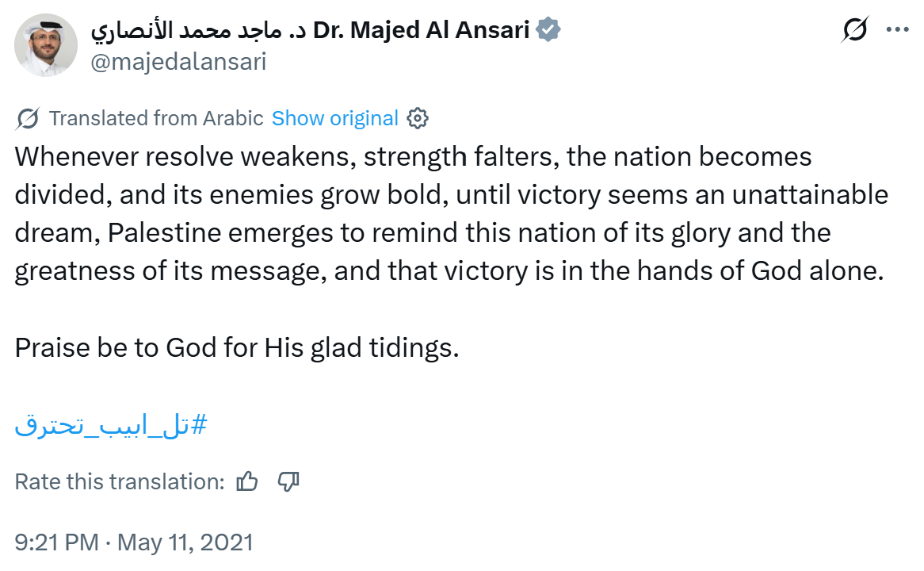
Task: Open the three-dot more options menu
Action: click(x=897, y=30)
